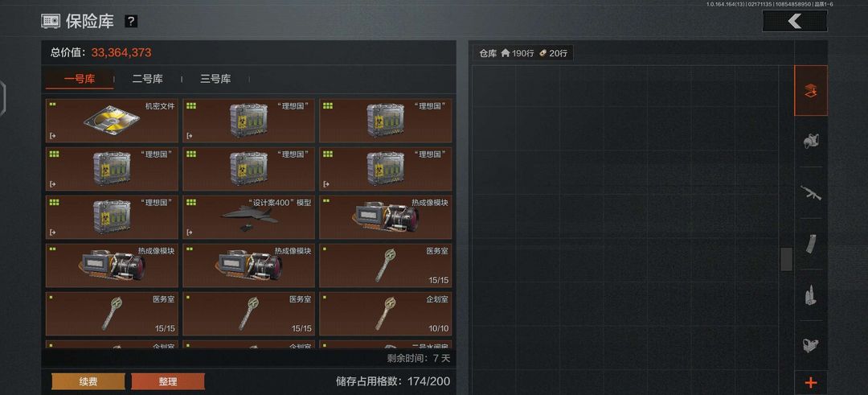Viewport: 868px width, 395px height.
Task: Select the rifle weapons category icon
Action: pos(810,192)
